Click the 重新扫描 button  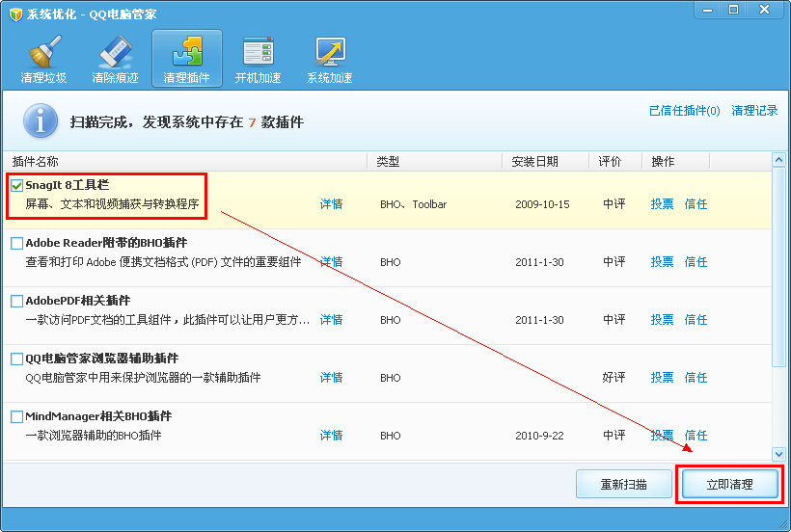624,484
